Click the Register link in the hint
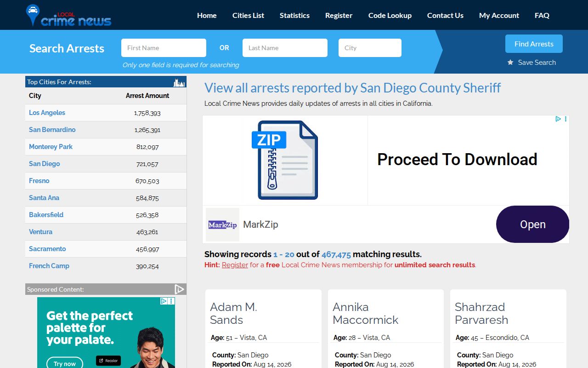 pyautogui.click(x=235, y=265)
